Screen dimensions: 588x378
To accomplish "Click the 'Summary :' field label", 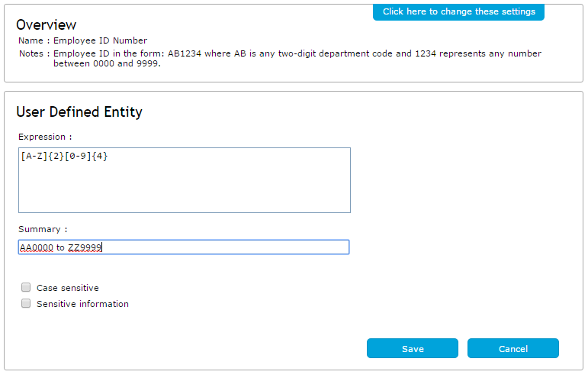I will [43, 229].
